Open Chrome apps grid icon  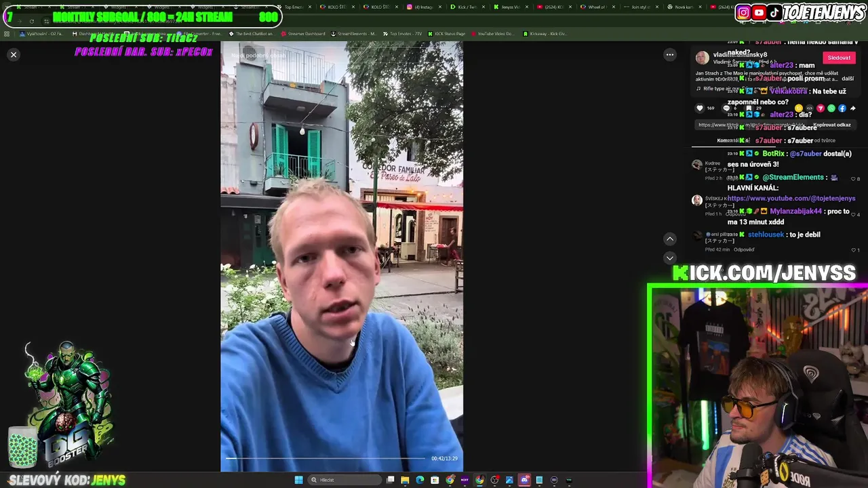pyautogui.click(x=7, y=33)
